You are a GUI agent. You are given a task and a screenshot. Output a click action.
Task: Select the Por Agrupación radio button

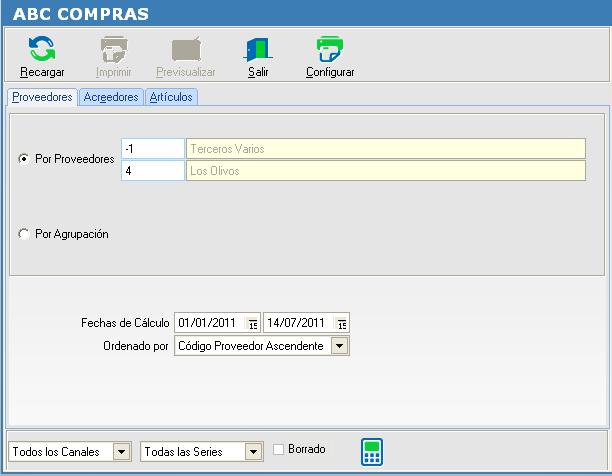tap(24, 234)
